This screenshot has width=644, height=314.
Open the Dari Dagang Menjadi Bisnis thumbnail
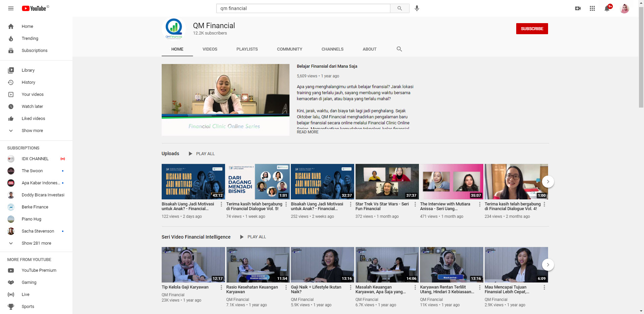pos(258,182)
